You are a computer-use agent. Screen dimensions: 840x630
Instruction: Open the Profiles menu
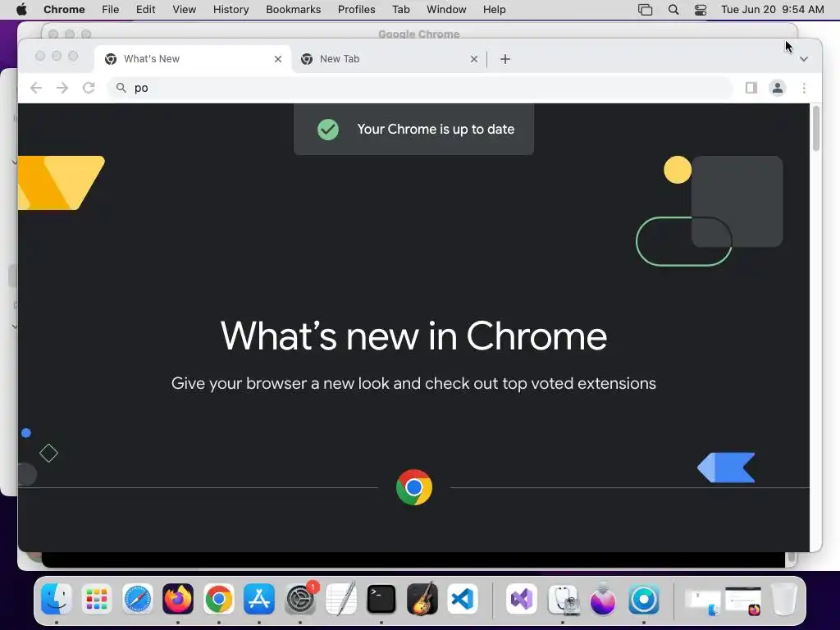coord(356,10)
